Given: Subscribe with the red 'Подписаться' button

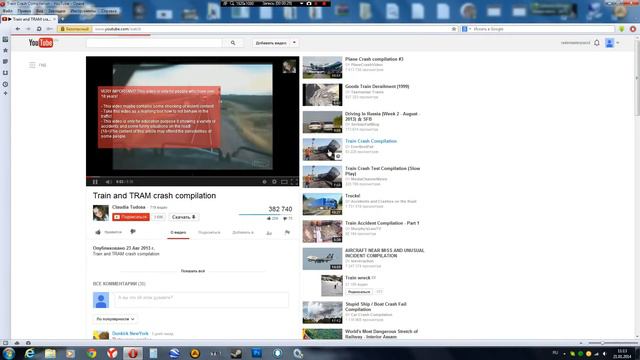Looking at the screenshot, I should [x=131, y=217].
